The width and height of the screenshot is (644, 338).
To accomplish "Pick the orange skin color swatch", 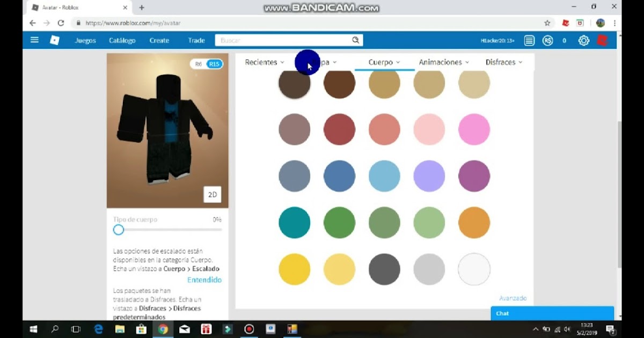I will 474,222.
